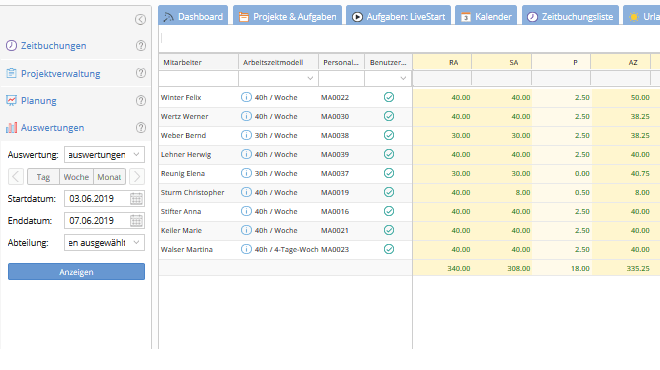The width and height of the screenshot is (660, 370).
Task: Open Enddatum calendar picker
Action: (136, 221)
